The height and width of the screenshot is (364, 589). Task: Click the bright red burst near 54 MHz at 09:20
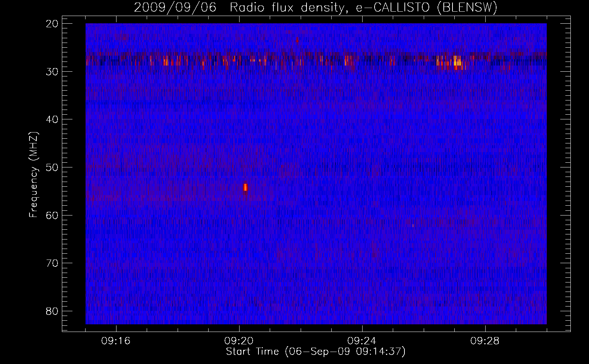pyautogui.click(x=245, y=187)
